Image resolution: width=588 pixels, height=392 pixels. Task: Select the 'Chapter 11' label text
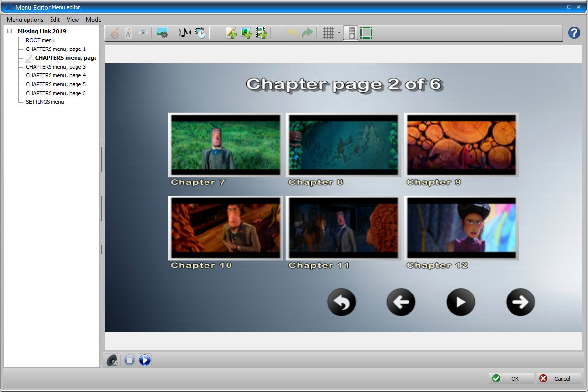(319, 265)
